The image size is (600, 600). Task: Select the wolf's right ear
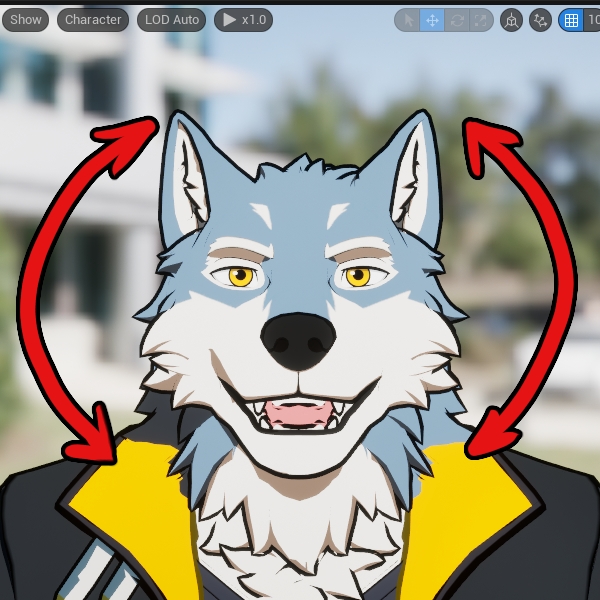(x=414, y=174)
